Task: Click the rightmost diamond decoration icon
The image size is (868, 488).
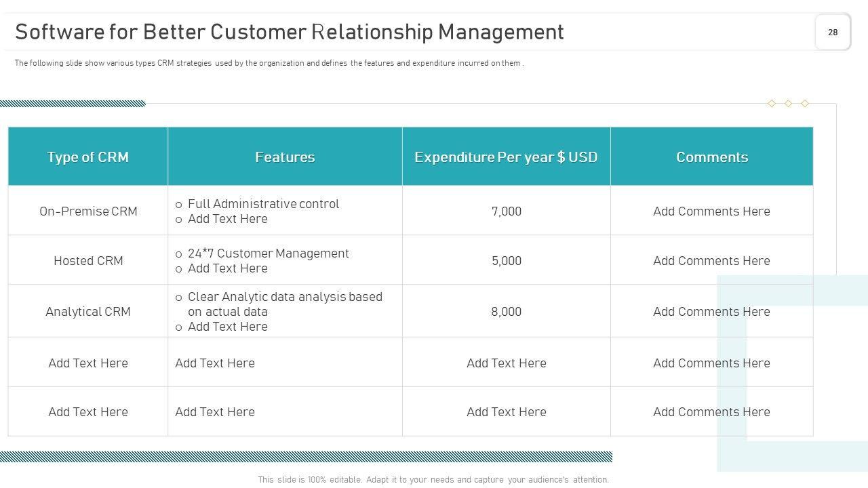Action: (x=805, y=104)
